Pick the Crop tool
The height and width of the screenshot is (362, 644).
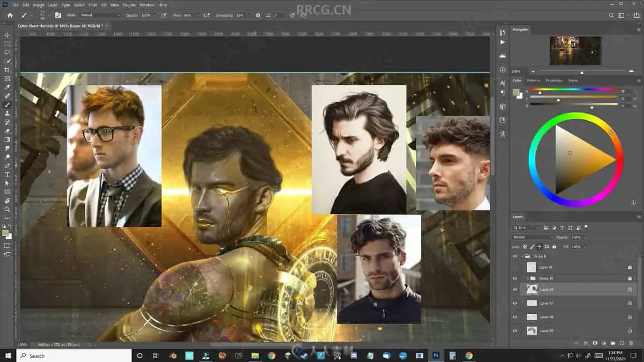pos(7,70)
